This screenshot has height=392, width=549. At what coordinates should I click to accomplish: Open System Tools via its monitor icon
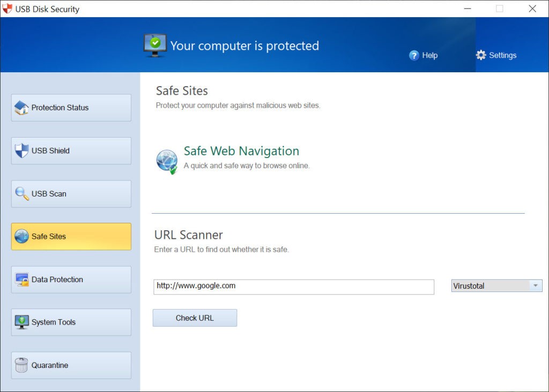[x=21, y=322]
